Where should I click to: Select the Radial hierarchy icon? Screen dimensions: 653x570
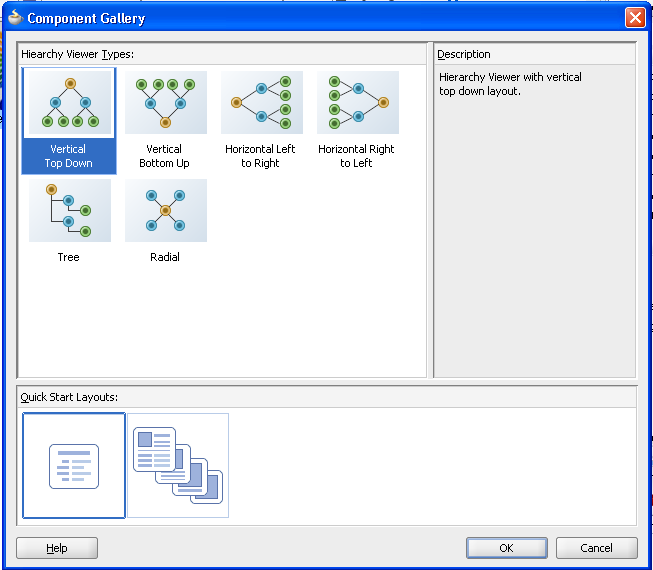(x=165, y=211)
